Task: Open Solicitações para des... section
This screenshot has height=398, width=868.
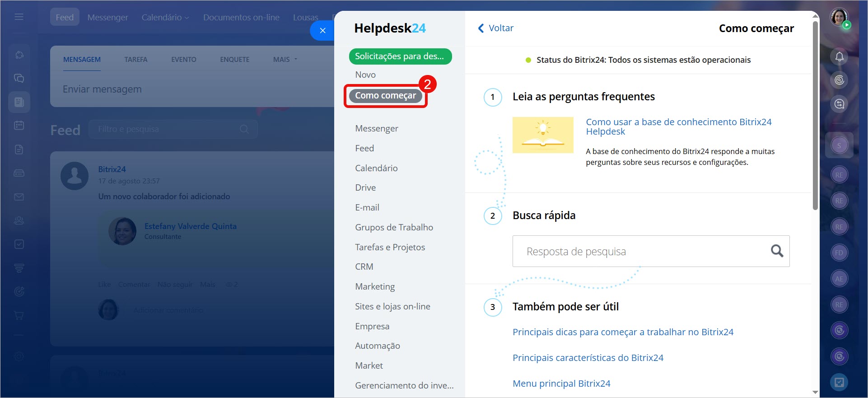Action: pyautogui.click(x=400, y=56)
